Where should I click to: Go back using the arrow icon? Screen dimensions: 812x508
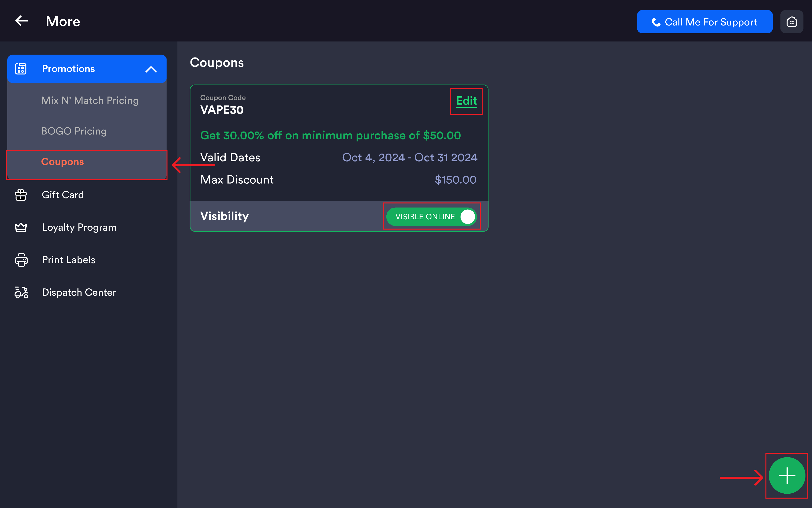[x=22, y=21]
